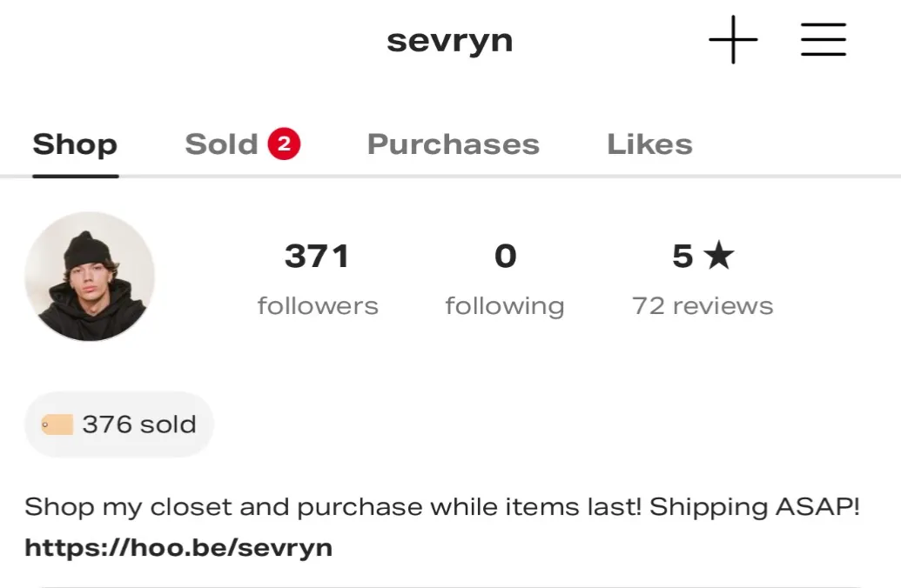Click the 371 followers count
The height and width of the screenshot is (588, 901).
[317, 256]
